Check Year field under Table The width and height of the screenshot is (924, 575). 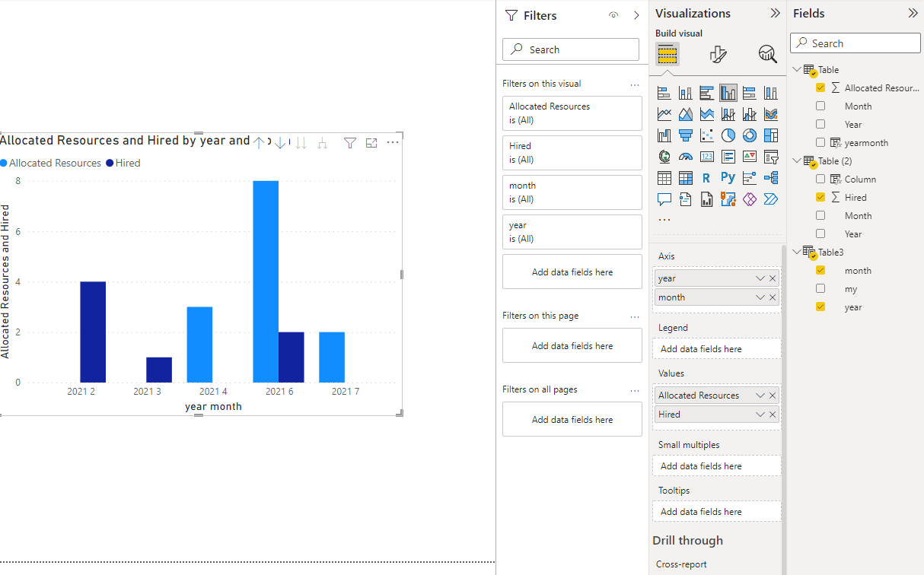click(820, 125)
